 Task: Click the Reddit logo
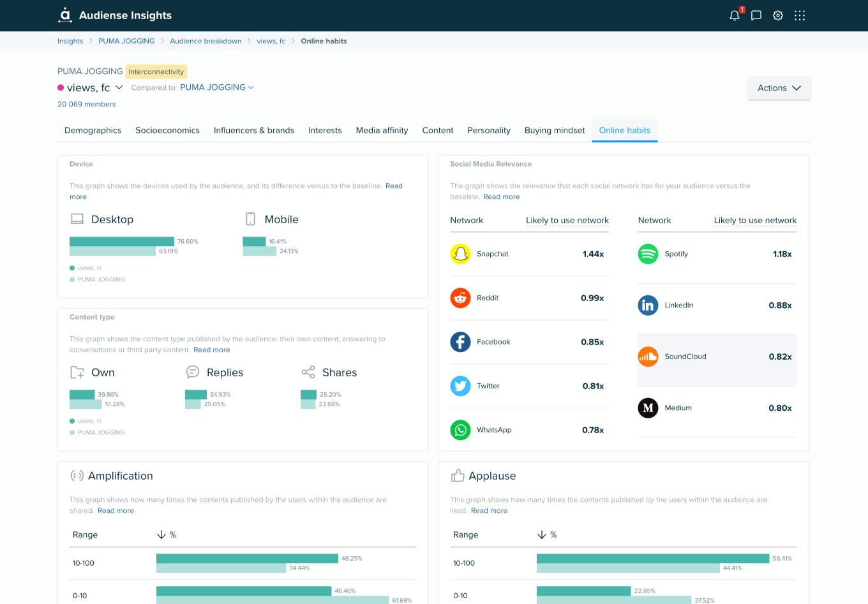(460, 298)
